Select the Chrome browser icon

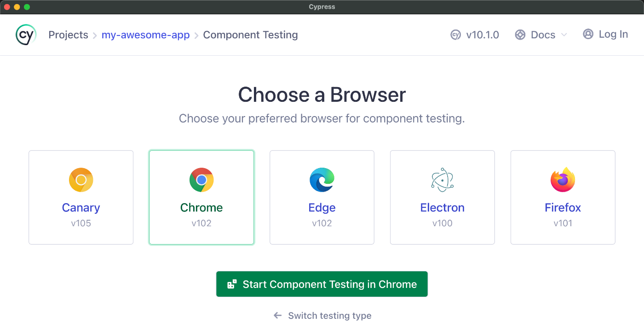tap(201, 180)
